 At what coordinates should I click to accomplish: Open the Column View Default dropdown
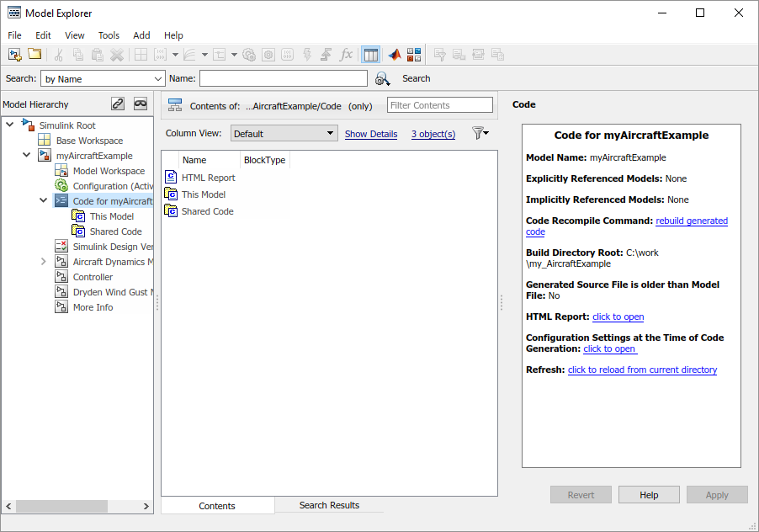click(x=284, y=134)
